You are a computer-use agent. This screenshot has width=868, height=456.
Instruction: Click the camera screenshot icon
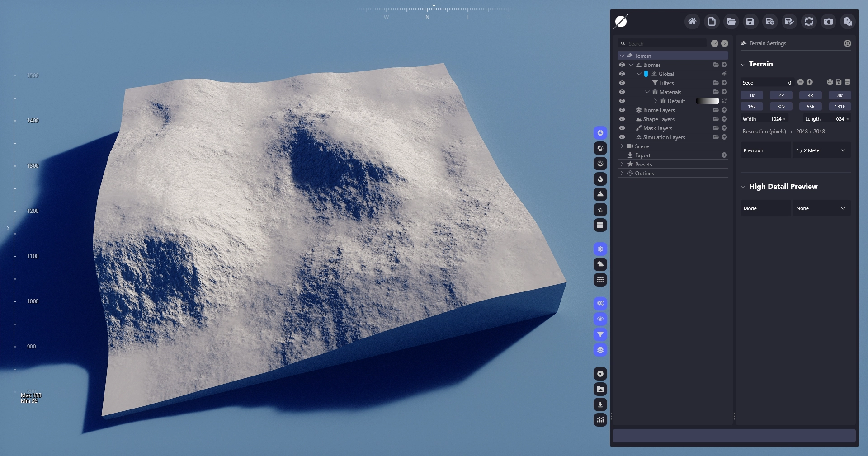828,21
